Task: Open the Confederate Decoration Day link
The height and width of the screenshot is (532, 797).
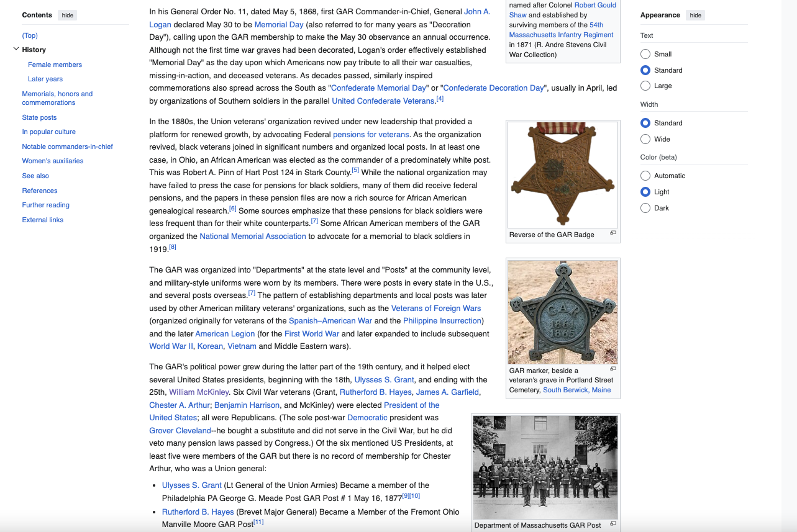Action: click(x=493, y=88)
